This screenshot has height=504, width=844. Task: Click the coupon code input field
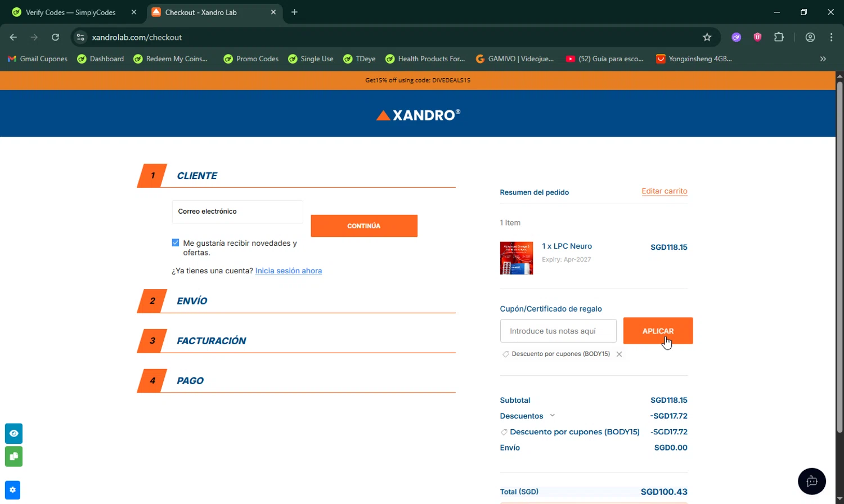click(x=558, y=331)
